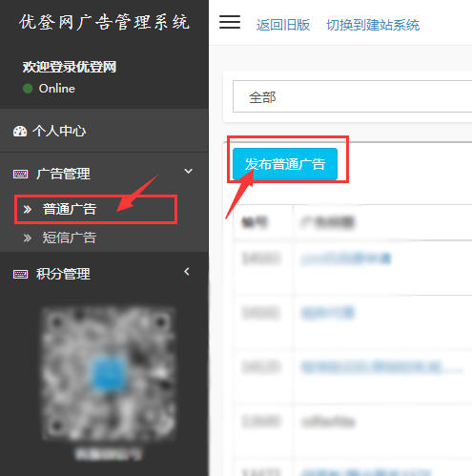Click the 返回旧版 link
The height and width of the screenshot is (476, 472).
[x=283, y=25]
